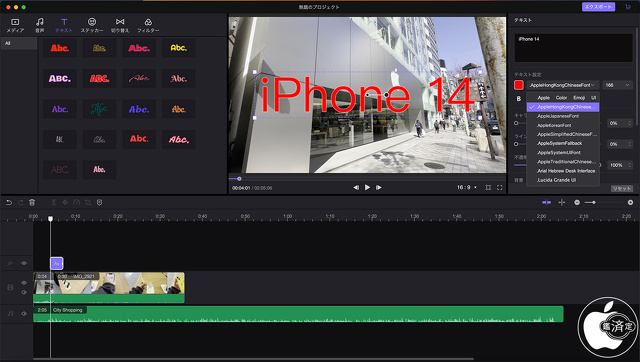Collapse the AppleHongKongChineseFont font dropdown
The image size is (640, 362).
pyautogui.click(x=562, y=85)
